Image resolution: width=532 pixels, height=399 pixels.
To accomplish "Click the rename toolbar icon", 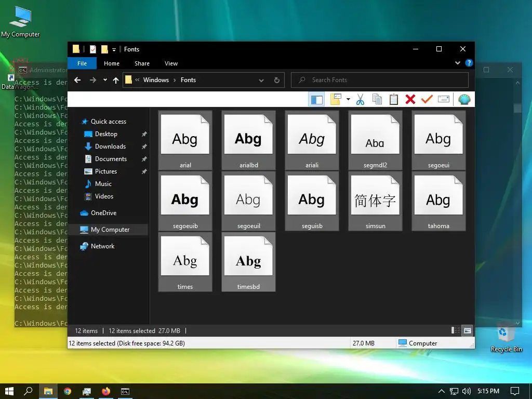I will pyautogui.click(x=444, y=99).
